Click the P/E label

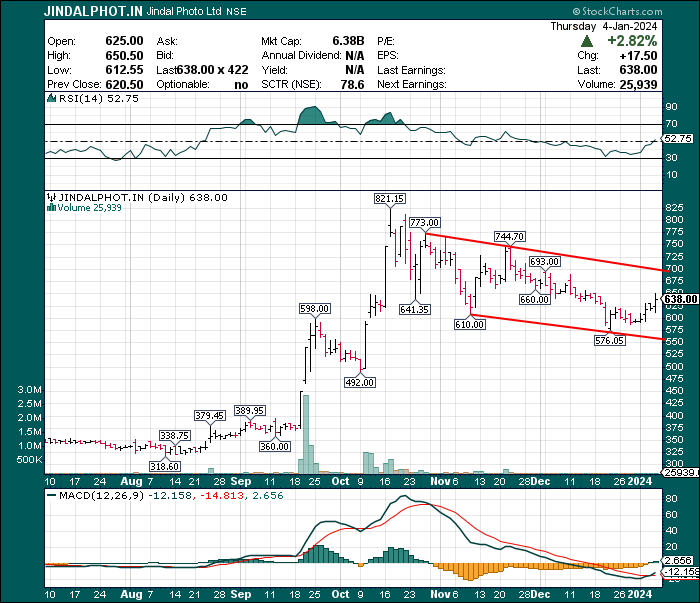[386, 42]
